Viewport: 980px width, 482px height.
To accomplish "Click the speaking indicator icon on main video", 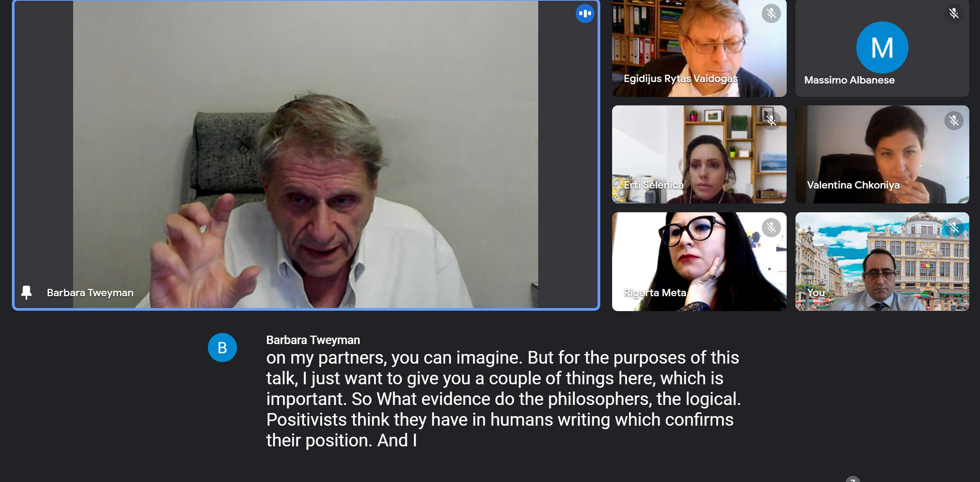I will pos(585,13).
